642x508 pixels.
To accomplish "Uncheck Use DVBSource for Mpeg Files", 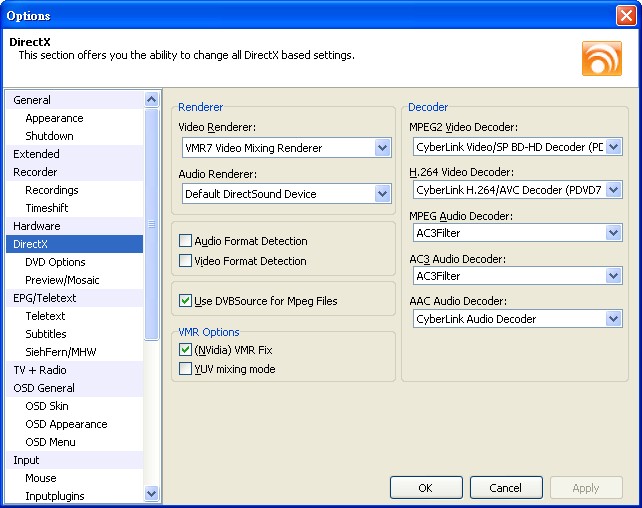I will [x=185, y=300].
